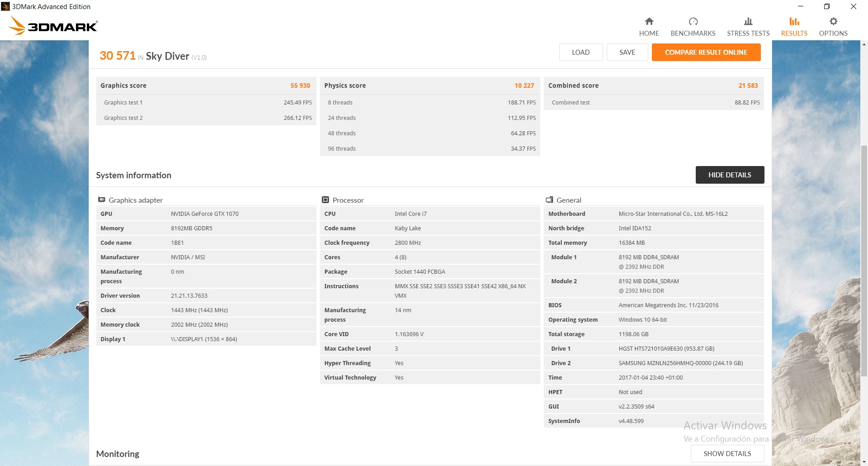Click the General section computer icon
The image size is (868, 466).
tap(549, 200)
